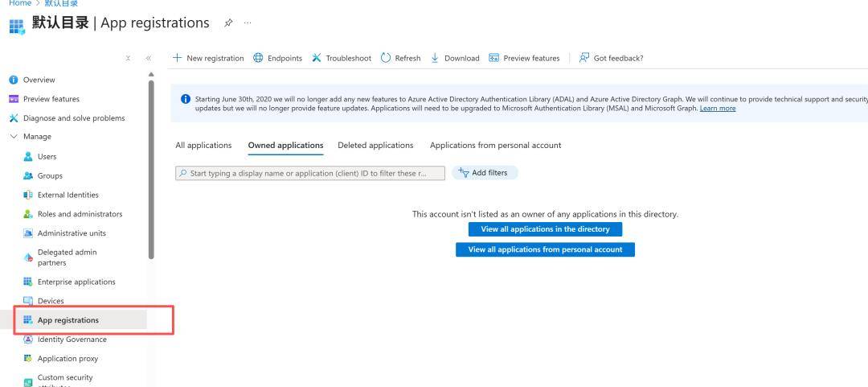Open the Deleted applications tab

point(375,146)
